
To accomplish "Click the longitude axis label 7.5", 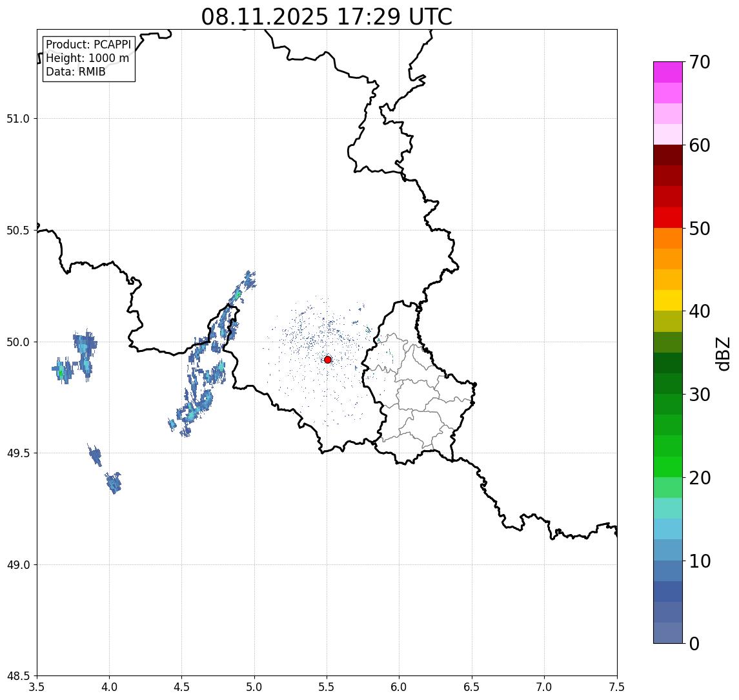I will click(617, 687).
